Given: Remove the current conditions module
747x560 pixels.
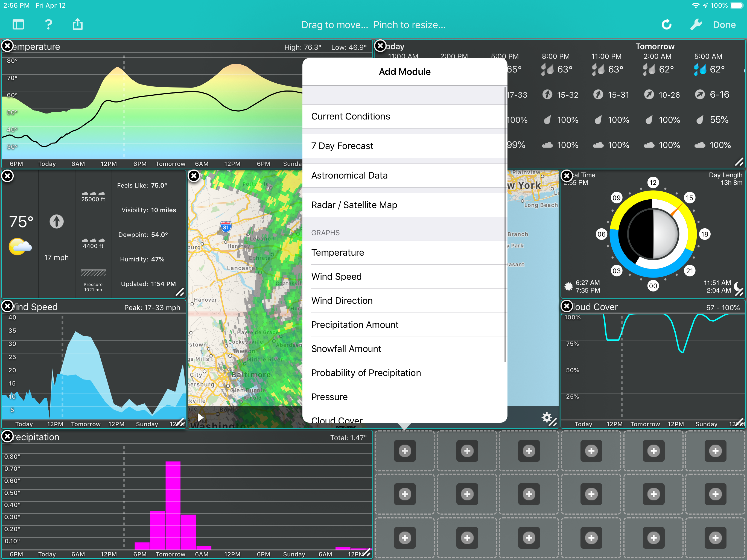Looking at the screenshot, I should (7, 176).
